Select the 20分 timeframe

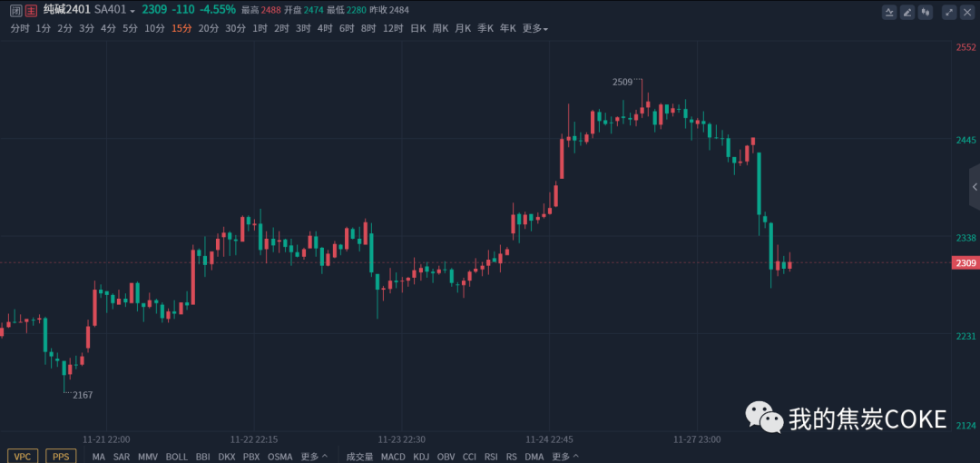pyautogui.click(x=209, y=28)
